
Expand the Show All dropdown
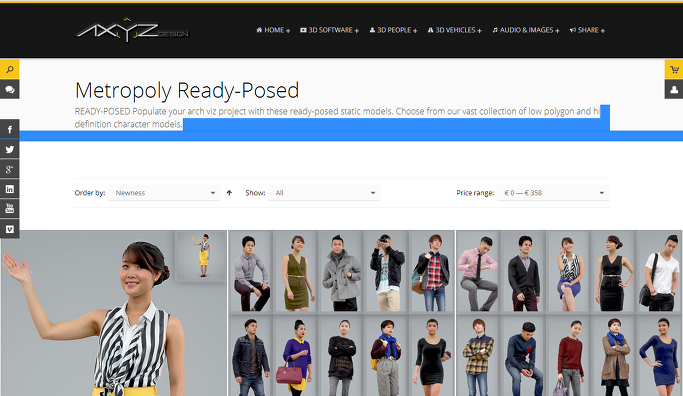pyautogui.click(x=325, y=193)
